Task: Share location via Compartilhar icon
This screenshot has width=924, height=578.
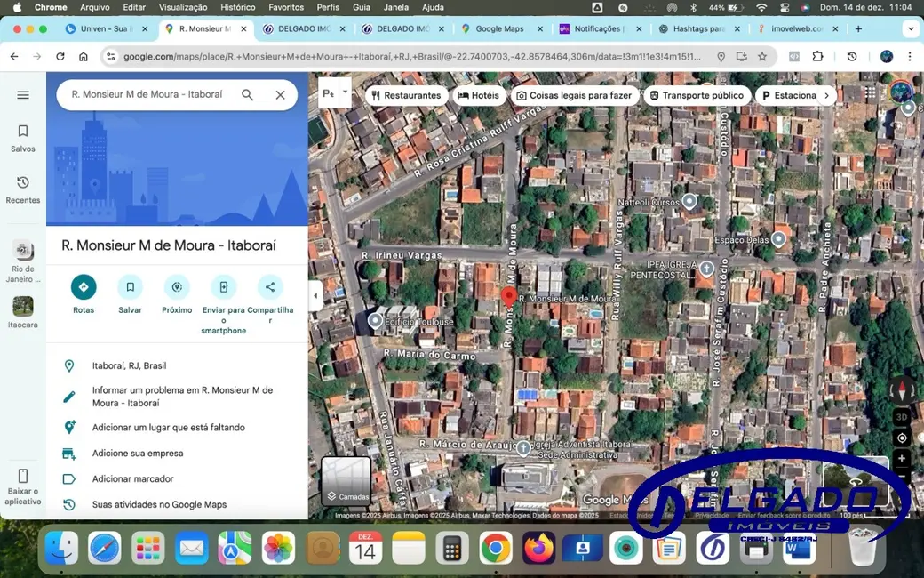Action: point(270,287)
